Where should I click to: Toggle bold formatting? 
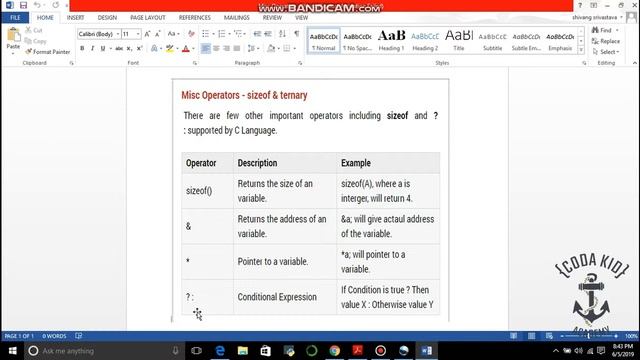point(82,48)
